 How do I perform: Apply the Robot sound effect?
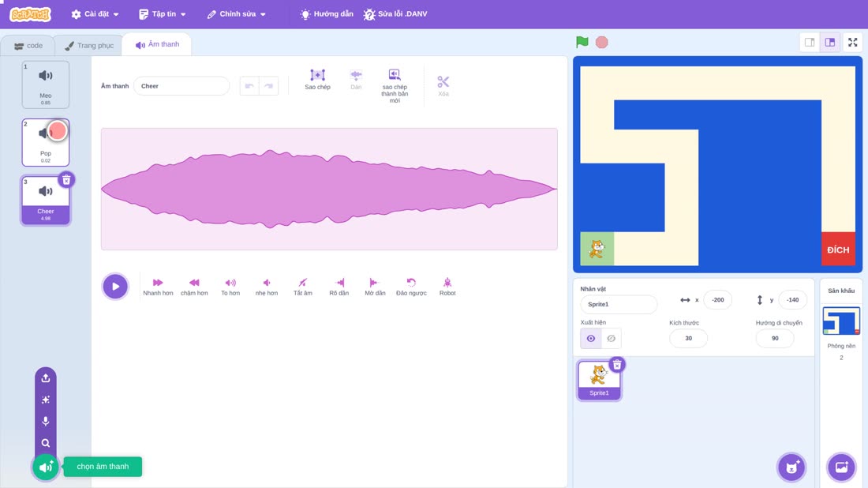[447, 287]
